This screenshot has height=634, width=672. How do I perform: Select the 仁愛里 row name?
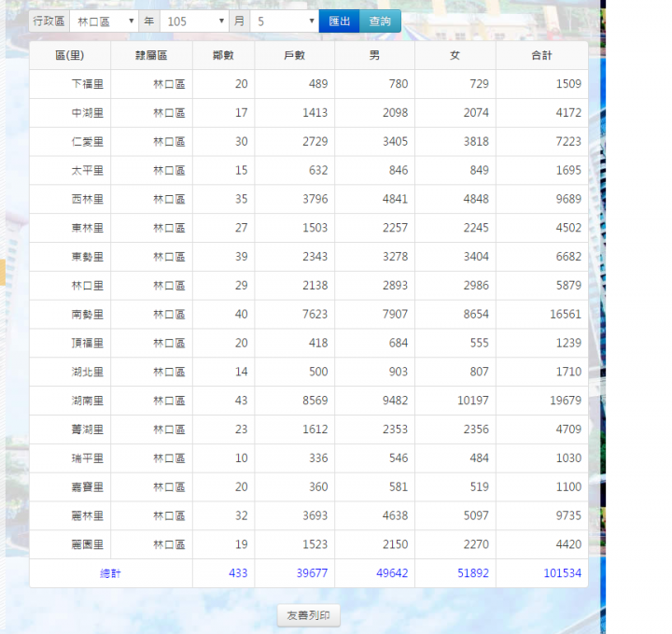pos(88,142)
